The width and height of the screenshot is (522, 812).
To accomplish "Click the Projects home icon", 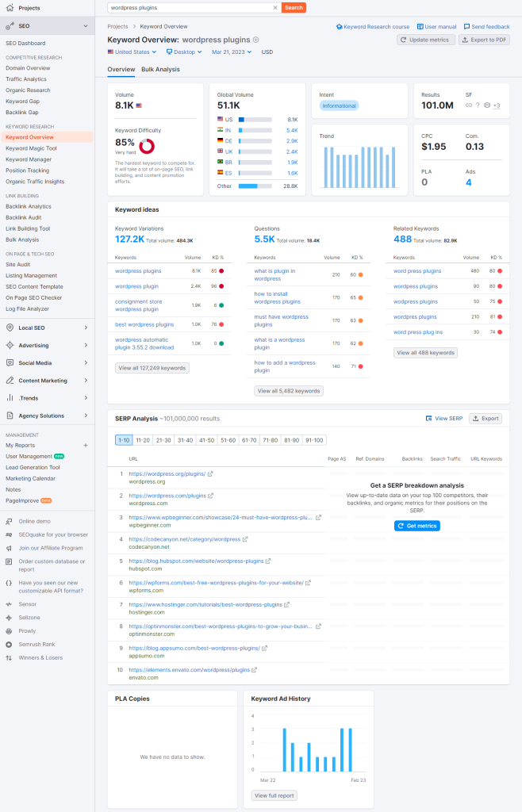I will [x=10, y=8].
